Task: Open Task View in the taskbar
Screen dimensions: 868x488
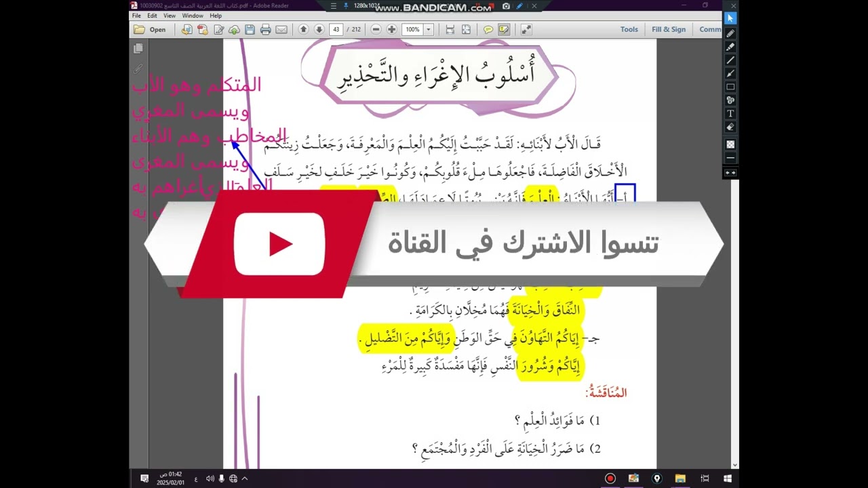Action: coord(705,479)
